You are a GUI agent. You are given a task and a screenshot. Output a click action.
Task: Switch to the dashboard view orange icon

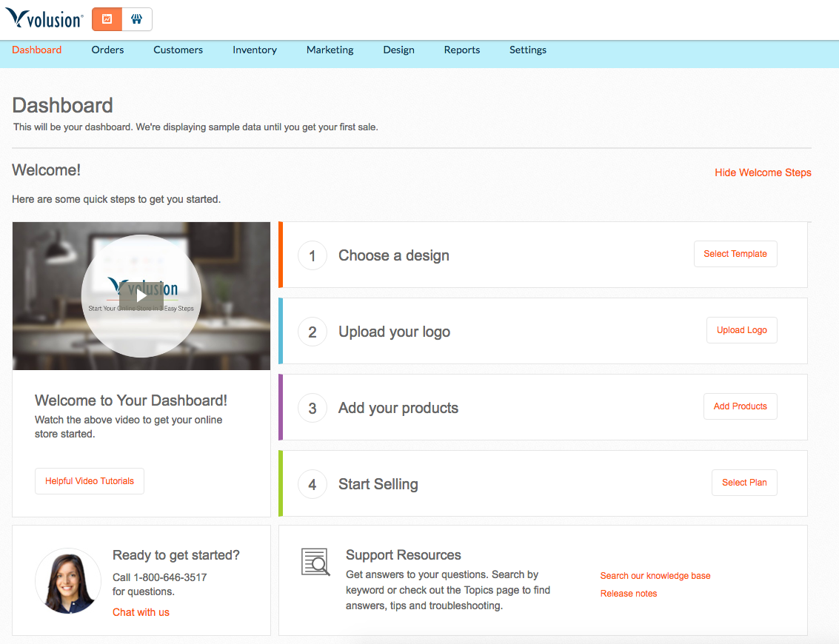pyautogui.click(x=107, y=19)
